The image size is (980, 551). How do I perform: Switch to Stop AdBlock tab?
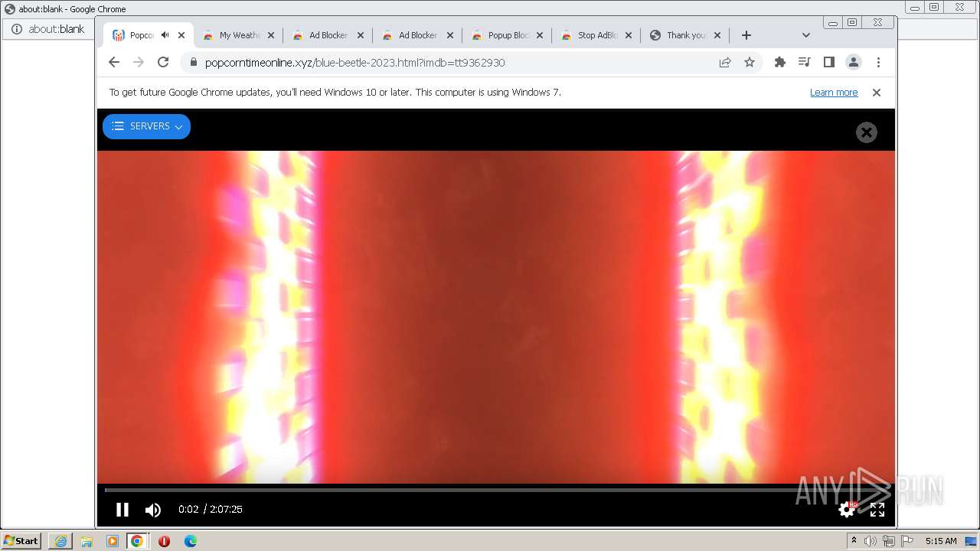pyautogui.click(x=597, y=35)
